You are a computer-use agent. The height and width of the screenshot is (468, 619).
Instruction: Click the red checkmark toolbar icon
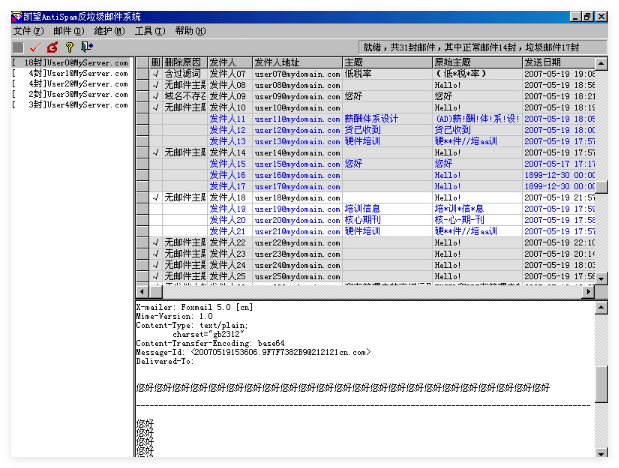pyautogui.click(x=35, y=46)
